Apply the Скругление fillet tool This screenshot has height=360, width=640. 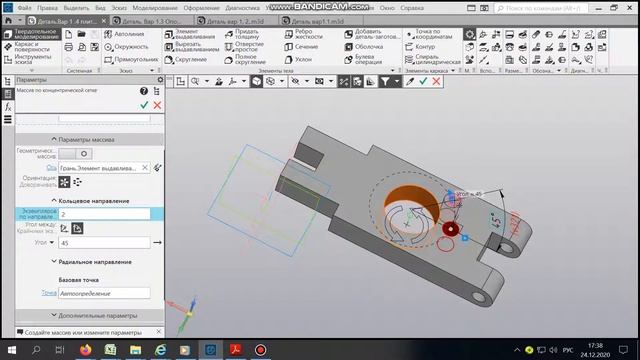tap(186, 60)
